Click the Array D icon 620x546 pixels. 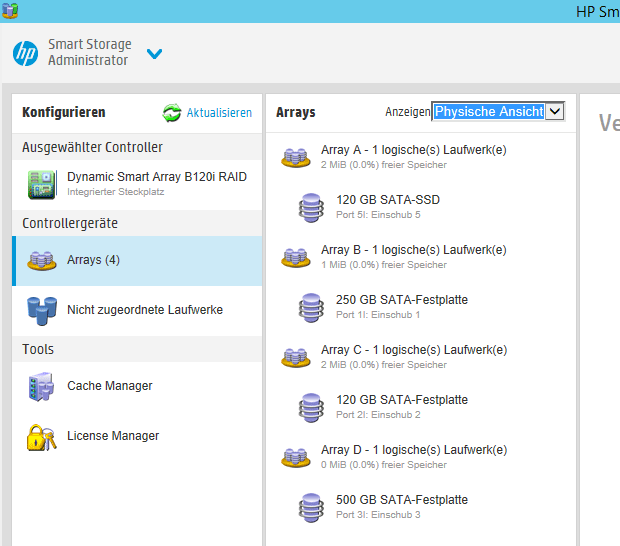(296, 457)
